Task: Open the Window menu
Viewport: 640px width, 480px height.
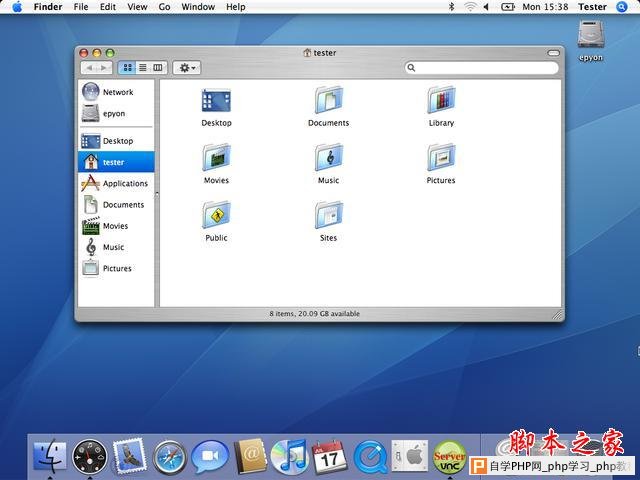Action: coord(198,7)
